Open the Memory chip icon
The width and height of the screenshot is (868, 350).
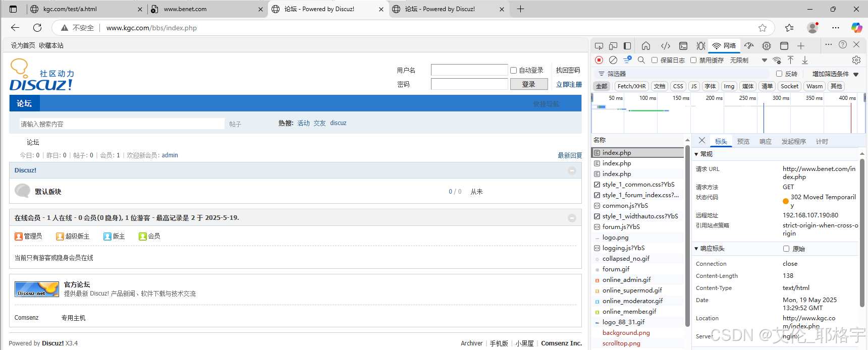[767, 46]
